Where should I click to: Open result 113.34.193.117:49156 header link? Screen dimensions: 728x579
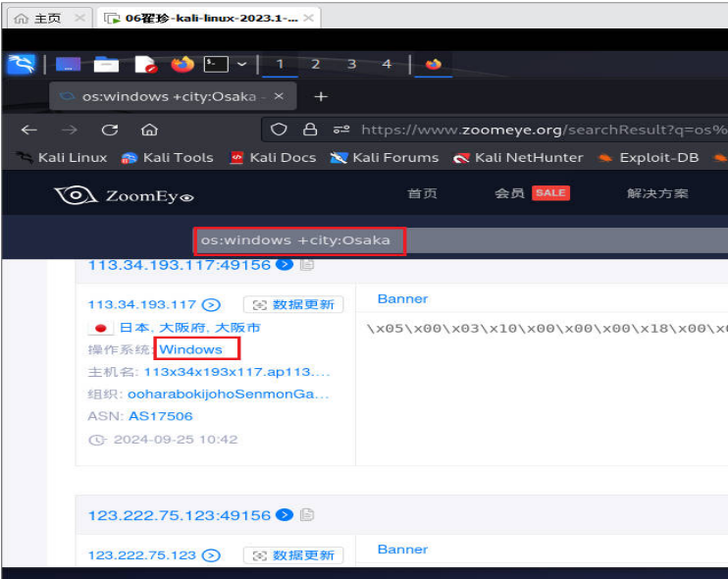180,265
